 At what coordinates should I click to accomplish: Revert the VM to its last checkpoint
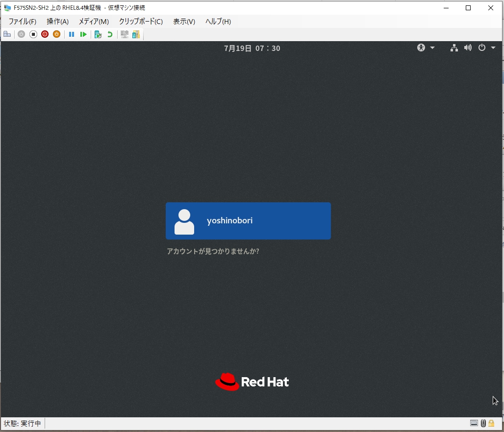point(109,34)
